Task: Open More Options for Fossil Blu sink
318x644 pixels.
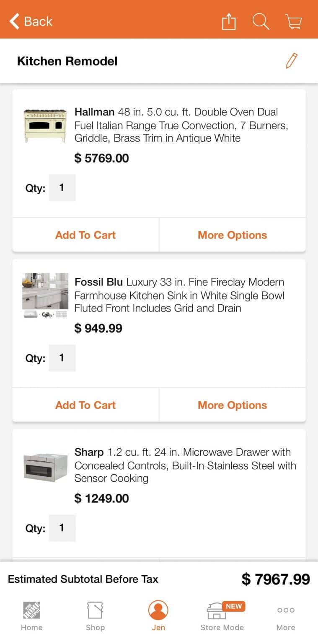Action: [232, 405]
